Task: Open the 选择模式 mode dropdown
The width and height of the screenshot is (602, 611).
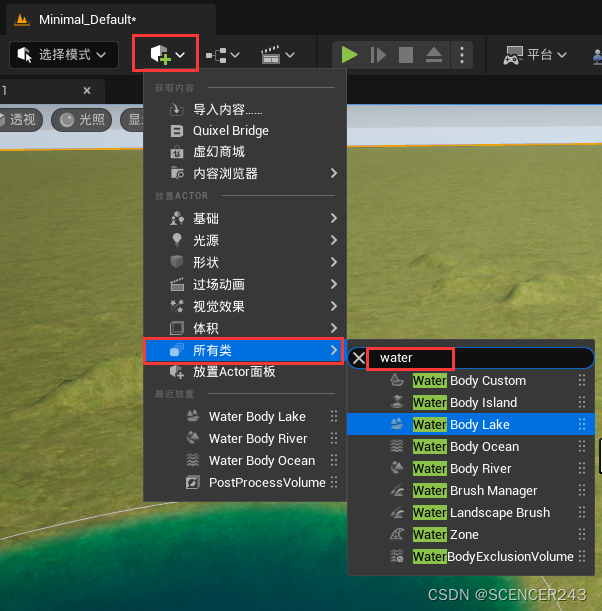Action: tap(64, 55)
